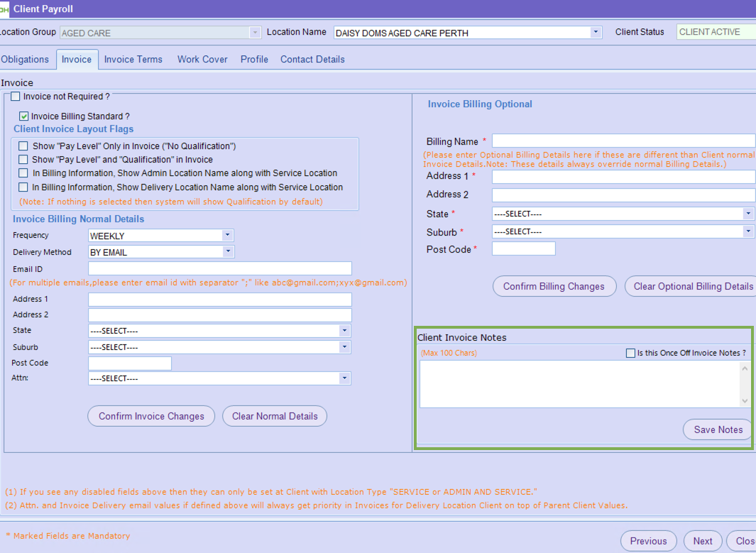The height and width of the screenshot is (553, 756).
Task: Open the Location Name dropdown
Action: coord(595,33)
